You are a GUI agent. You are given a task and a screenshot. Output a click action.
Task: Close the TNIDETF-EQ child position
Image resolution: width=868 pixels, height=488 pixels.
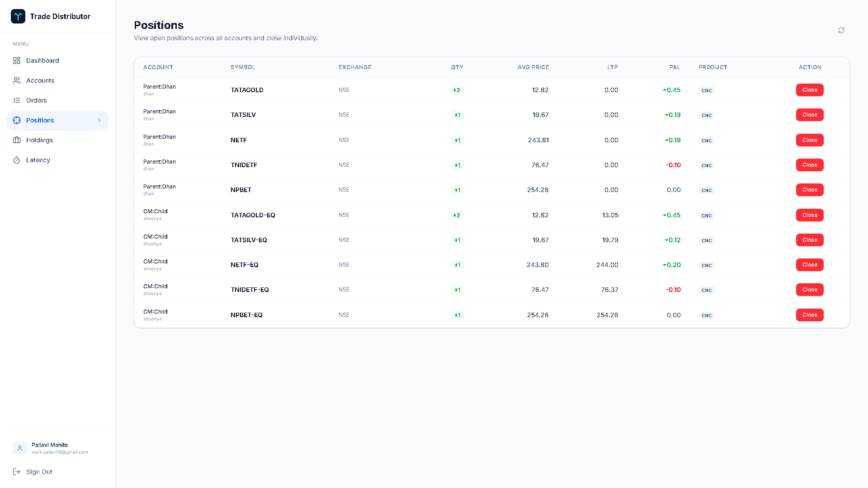pos(810,290)
